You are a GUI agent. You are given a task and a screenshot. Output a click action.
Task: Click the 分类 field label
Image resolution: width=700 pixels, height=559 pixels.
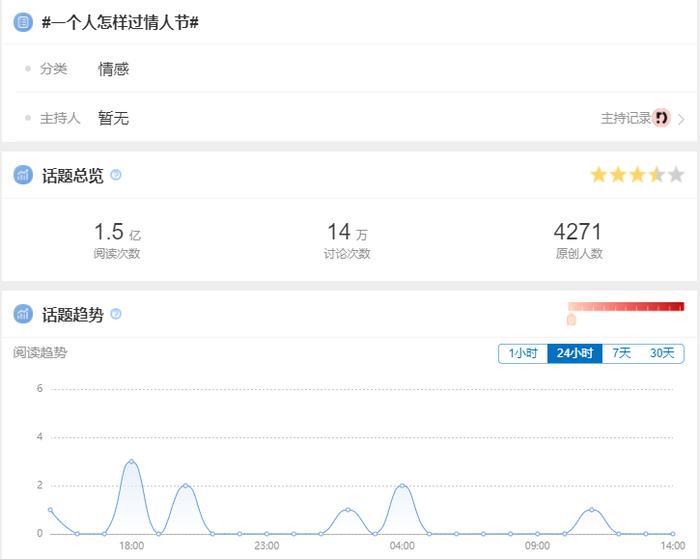pyautogui.click(x=54, y=69)
